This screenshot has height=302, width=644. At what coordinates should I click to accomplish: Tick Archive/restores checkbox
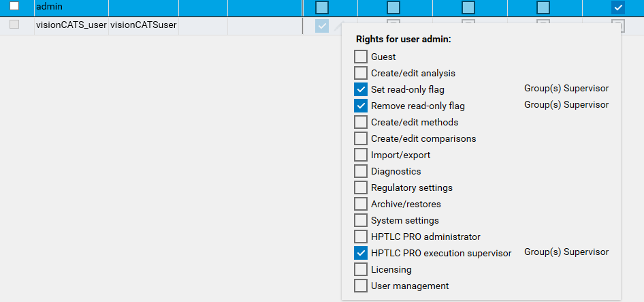tap(361, 204)
